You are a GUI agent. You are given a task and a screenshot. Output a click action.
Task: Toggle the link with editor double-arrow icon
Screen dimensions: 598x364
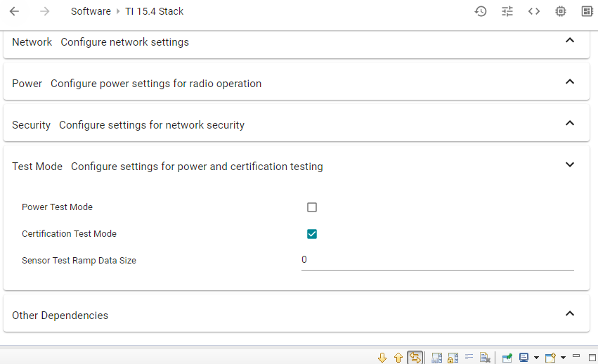[415, 358]
